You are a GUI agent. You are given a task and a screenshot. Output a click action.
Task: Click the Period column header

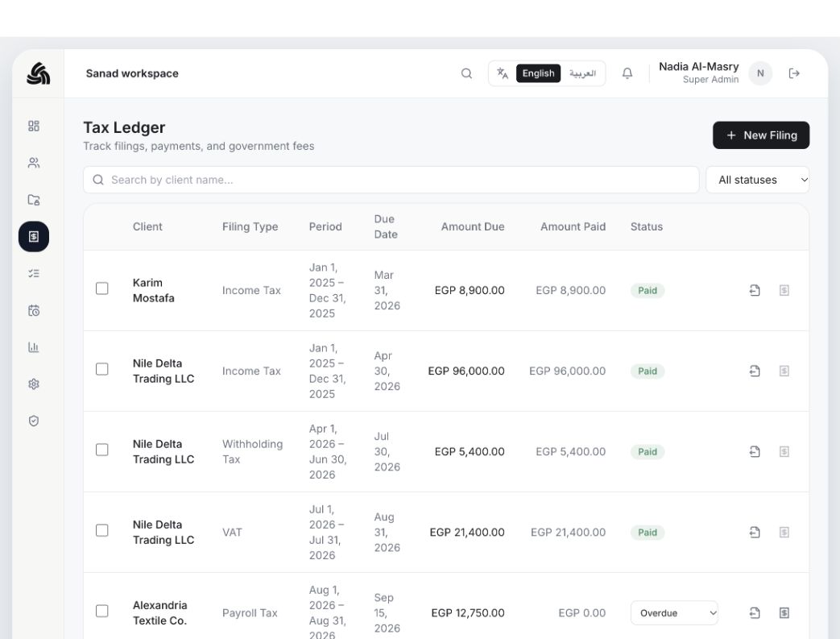coord(325,226)
